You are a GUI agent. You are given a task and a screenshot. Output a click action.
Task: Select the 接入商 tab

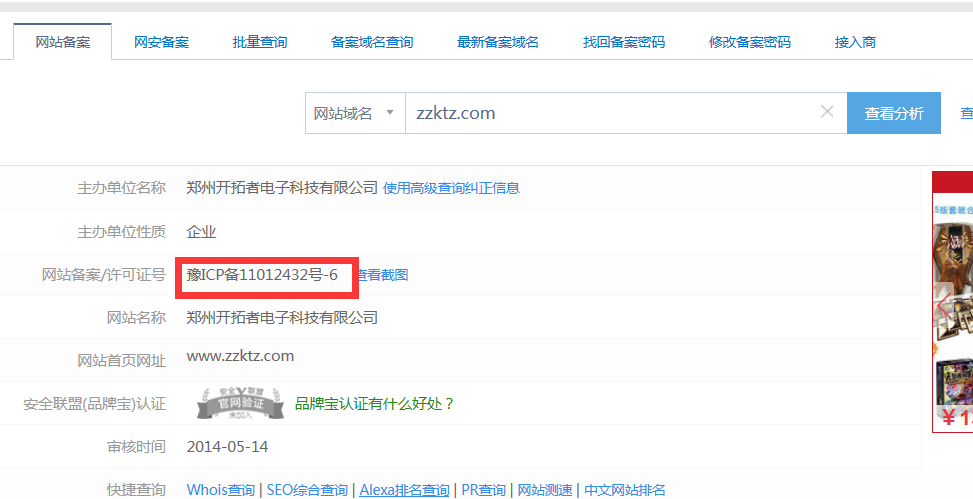pyautogui.click(x=855, y=42)
